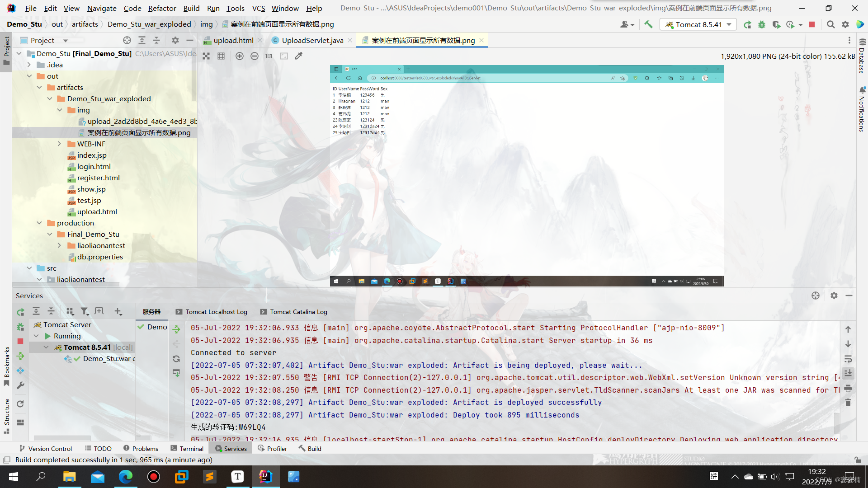Toggle grid display in image viewer
Image resolution: width=868 pixels, height=488 pixels.
221,56
